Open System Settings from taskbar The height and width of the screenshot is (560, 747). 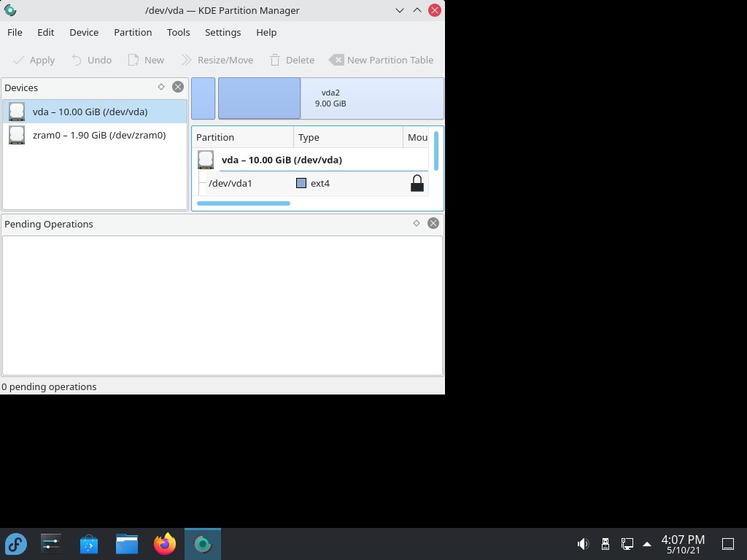click(51, 544)
